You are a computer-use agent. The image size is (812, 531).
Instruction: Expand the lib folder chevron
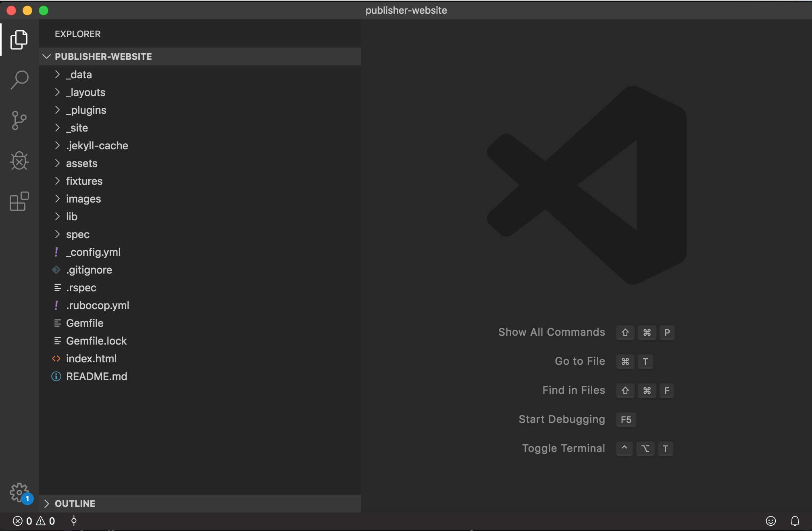coord(57,217)
